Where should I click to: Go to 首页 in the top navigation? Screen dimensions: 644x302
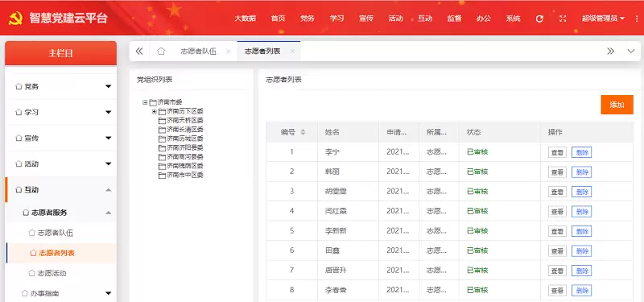pos(278,19)
